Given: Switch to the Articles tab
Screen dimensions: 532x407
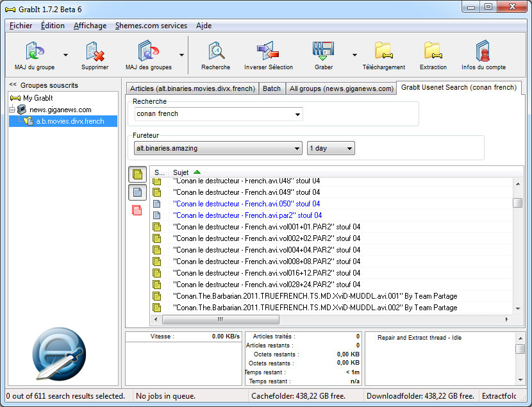Looking at the screenshot, I should point(192,88).
